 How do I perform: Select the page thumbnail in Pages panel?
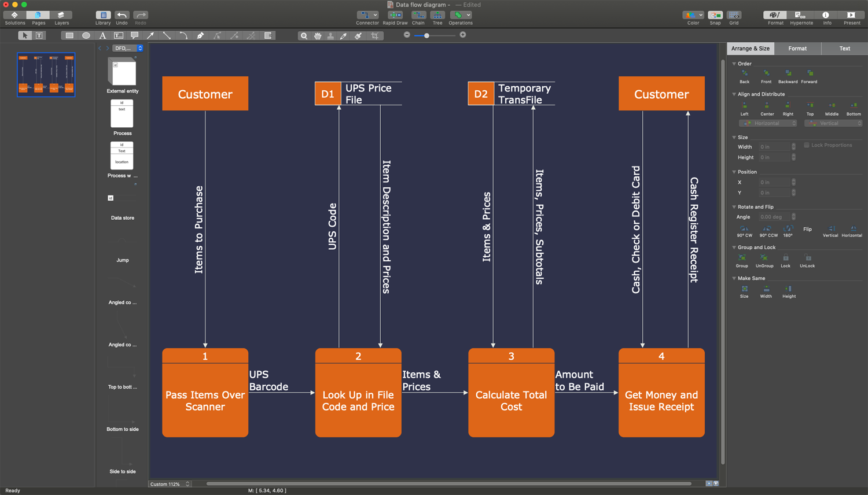point(46,75)
